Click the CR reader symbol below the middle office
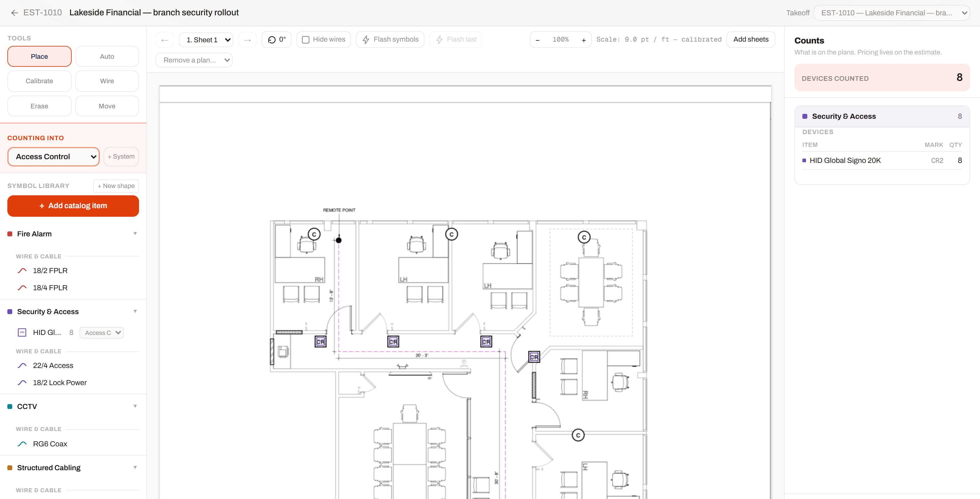The image size is (980, 499). (393, 342)
